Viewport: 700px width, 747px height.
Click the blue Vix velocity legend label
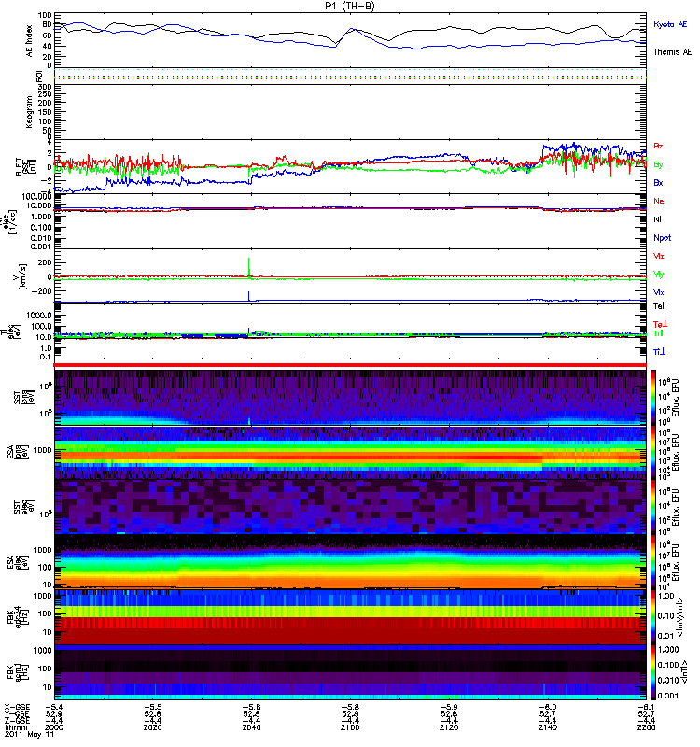pyautogui.click(x=658, y=292)
